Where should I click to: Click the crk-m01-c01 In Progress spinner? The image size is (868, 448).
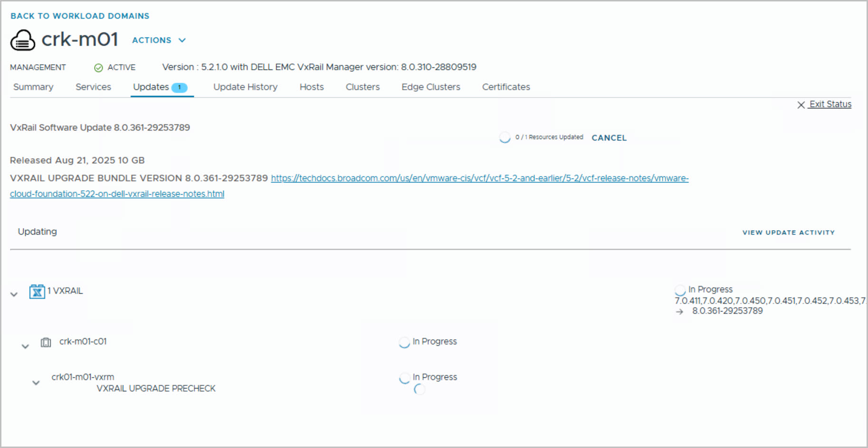(404, 342)
